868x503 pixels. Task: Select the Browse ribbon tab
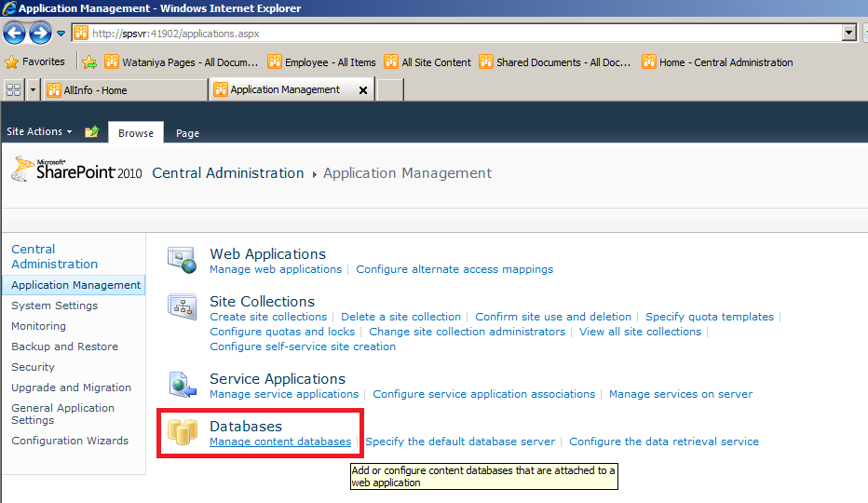click(136, 133)
